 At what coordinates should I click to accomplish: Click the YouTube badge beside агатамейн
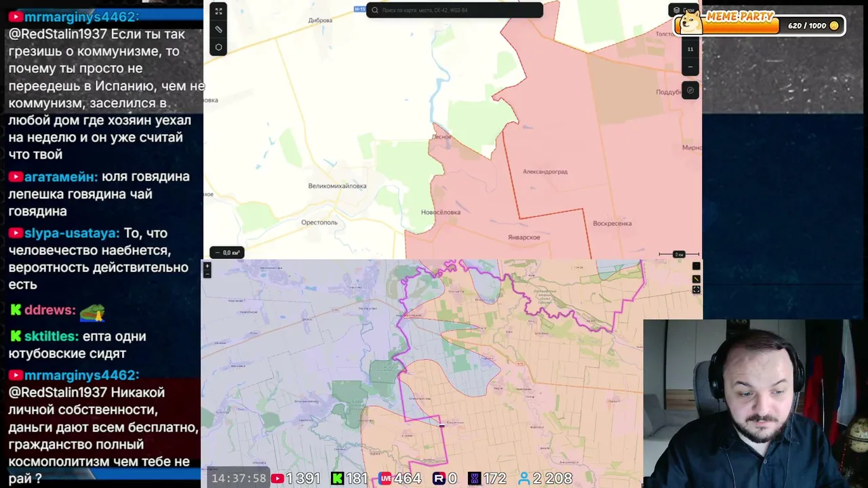tap(16, 177)
